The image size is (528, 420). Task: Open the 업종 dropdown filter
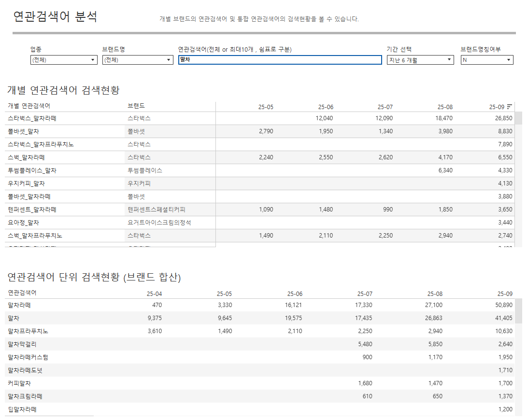click(x=64, y=60)
